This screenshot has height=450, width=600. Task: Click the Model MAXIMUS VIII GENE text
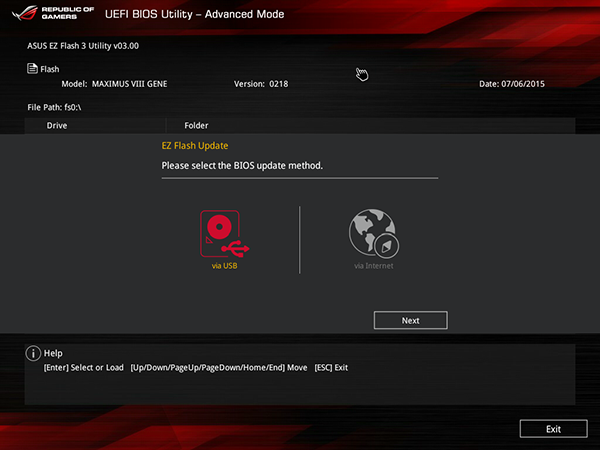(114, 84)
